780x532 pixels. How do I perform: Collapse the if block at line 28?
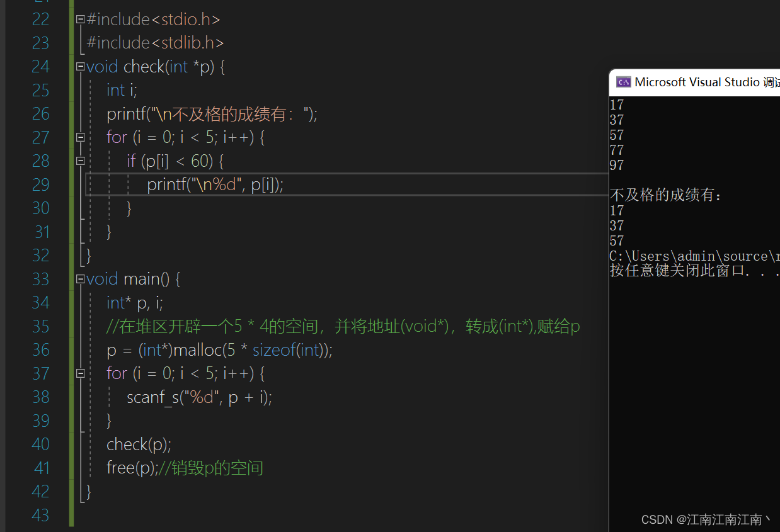pos(80,161)
